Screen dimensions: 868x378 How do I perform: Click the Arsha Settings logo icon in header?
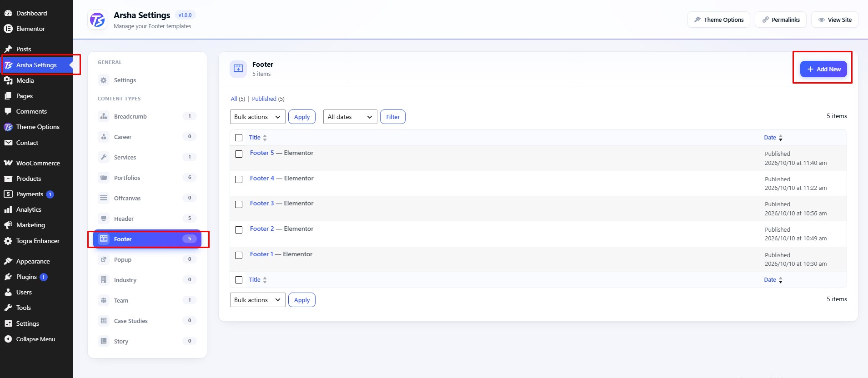97,20
